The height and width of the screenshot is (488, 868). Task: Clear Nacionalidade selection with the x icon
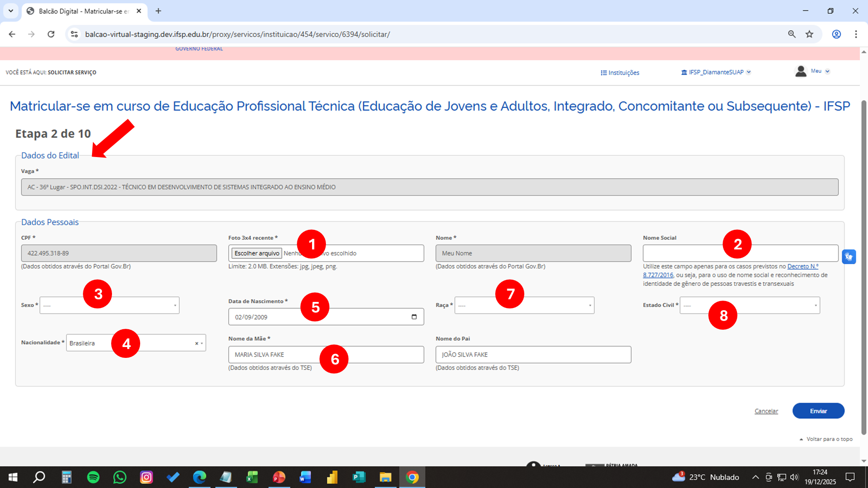(197, 344)
